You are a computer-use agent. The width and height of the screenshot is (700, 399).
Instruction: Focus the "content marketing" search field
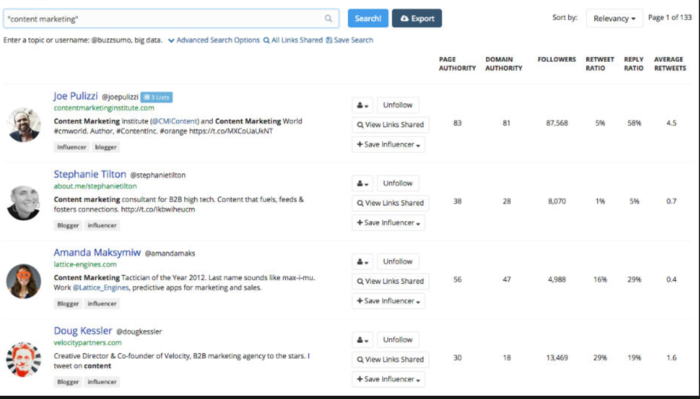click(171, 19)
